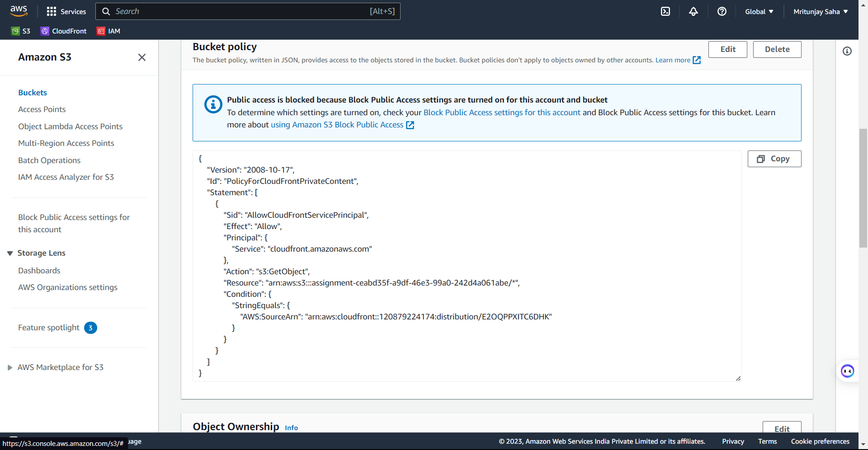Click the policy text area resize handle
Screen dimensions: 868x450
pyautogui.click(x=738, y=378)
